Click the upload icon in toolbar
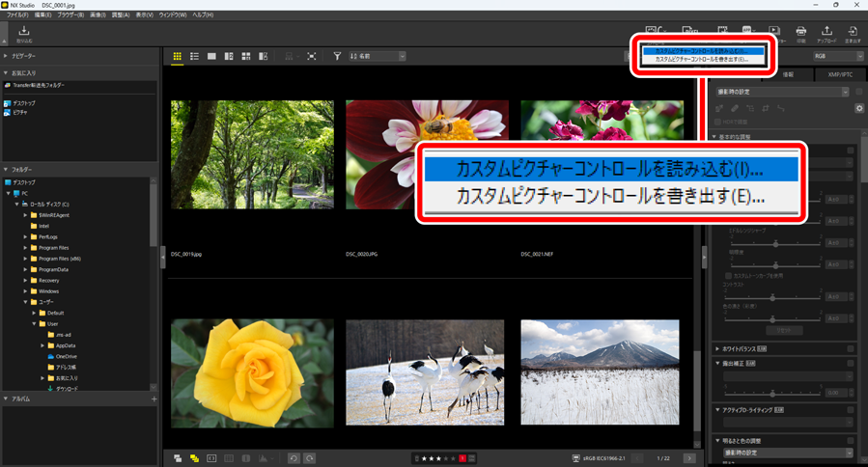The height and width of the screenshot is (467, 868). click(826, 33)
